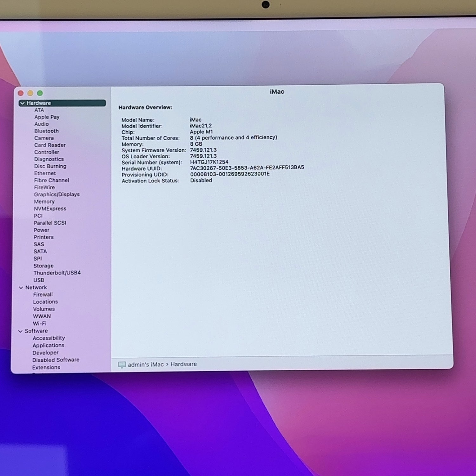Click the chip value Apple M1
This screenshot has width=476, height=476.
(x=202, y=132)
